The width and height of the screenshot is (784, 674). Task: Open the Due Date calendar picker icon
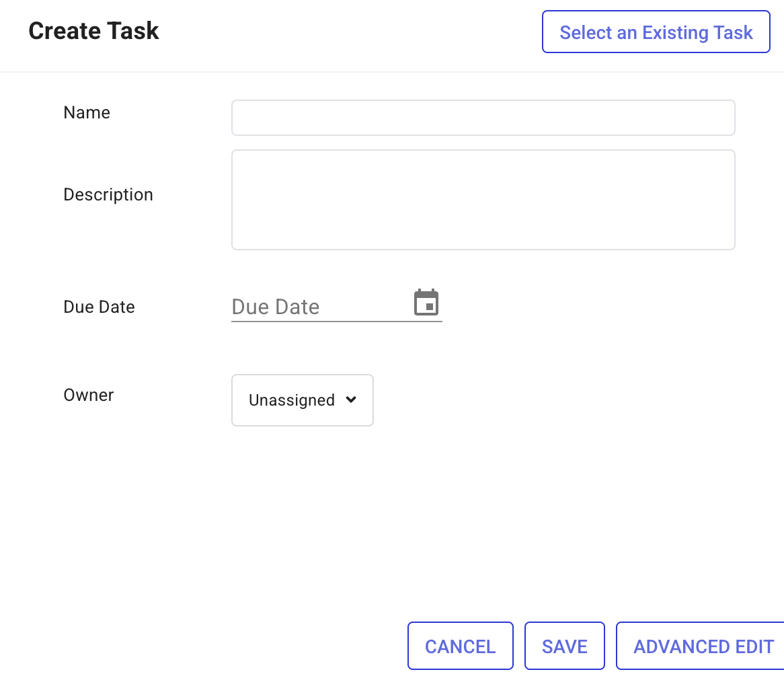click(426, 303)
